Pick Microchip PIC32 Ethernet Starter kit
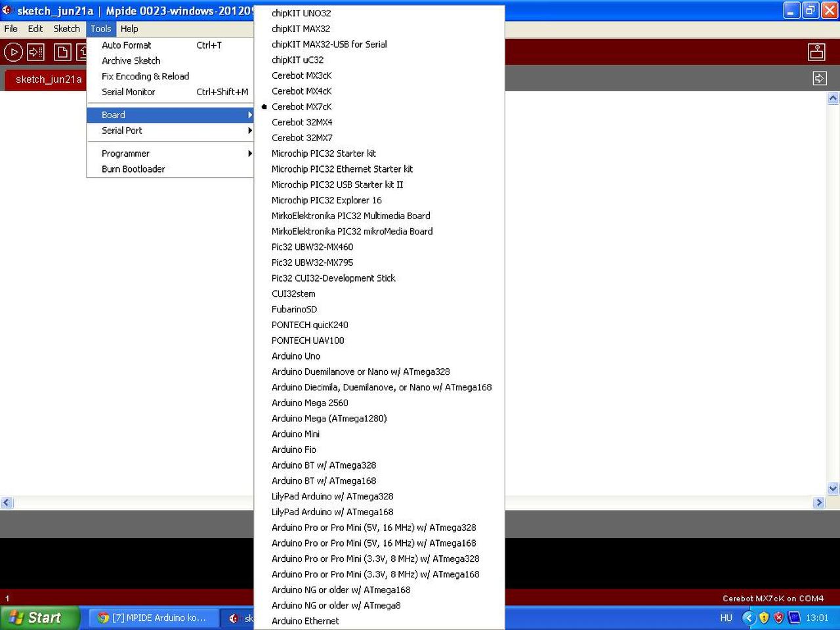Image resolution: width=840 pixels, height=630 pixels. [379, 169]
